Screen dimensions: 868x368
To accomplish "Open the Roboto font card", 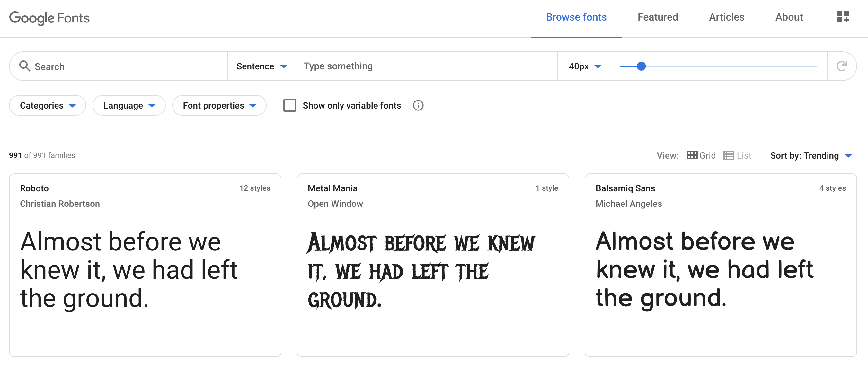I will pos(145,265).
